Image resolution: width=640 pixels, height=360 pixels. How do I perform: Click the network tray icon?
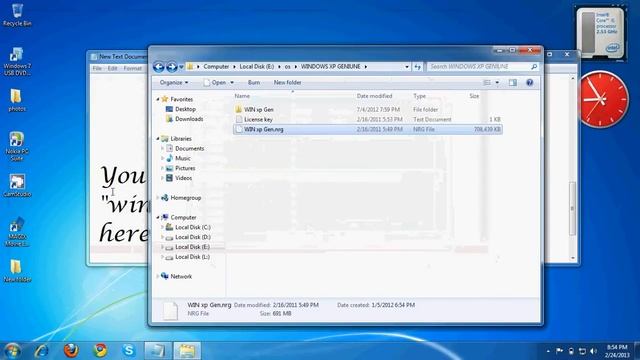(582, 351)
